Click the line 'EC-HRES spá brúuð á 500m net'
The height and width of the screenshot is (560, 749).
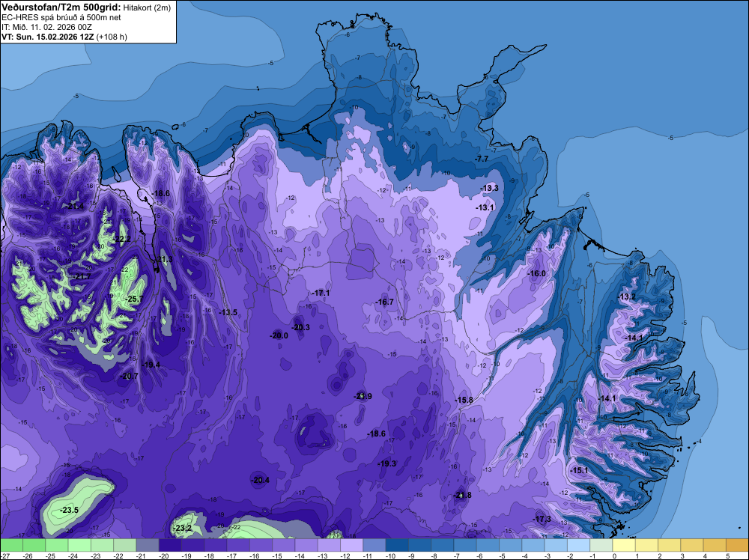pyautogui.click(x=61, y=18)
